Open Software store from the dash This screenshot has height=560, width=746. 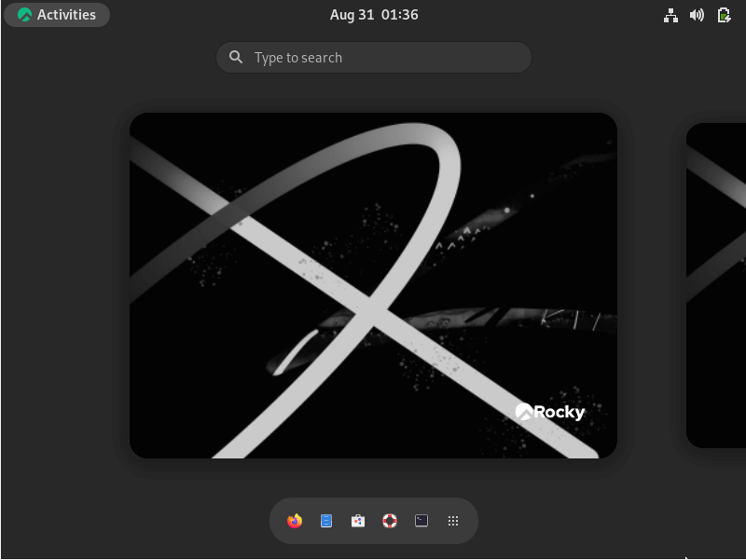pyautogui.click(x=358, y=521)
